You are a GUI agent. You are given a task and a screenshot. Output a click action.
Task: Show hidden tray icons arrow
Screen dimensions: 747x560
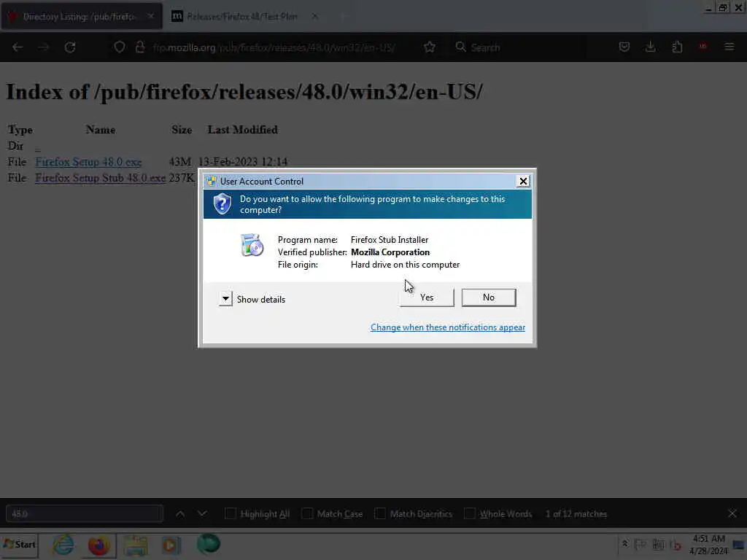(x=624, y=544)
